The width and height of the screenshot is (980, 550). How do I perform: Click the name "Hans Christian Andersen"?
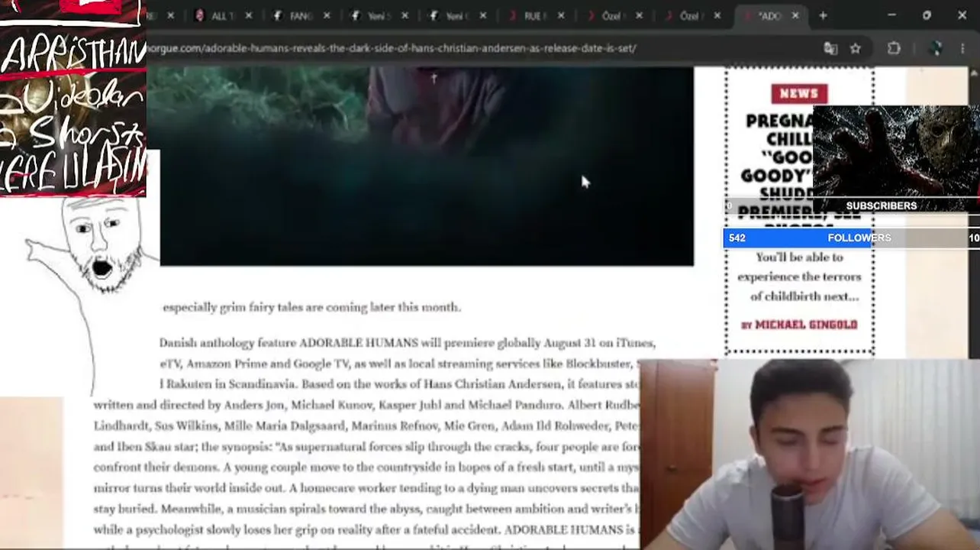[492, 384]
